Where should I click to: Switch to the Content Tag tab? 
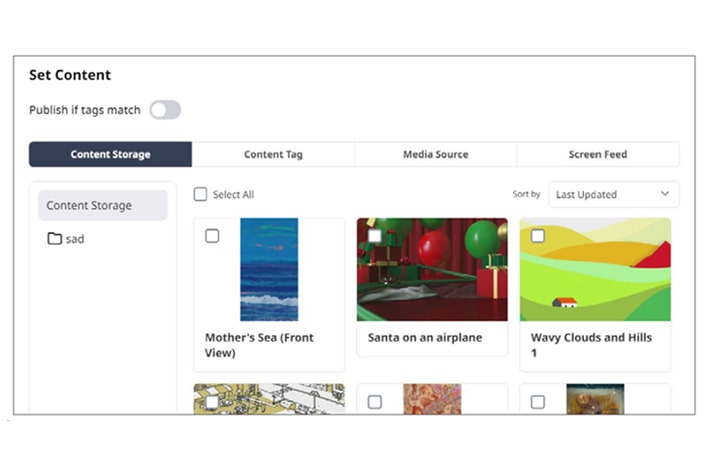(273, 154)
